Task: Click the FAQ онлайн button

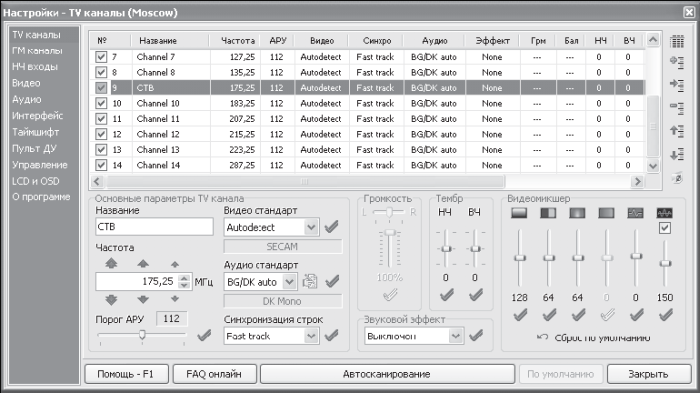Action: (x=215, y=374)
